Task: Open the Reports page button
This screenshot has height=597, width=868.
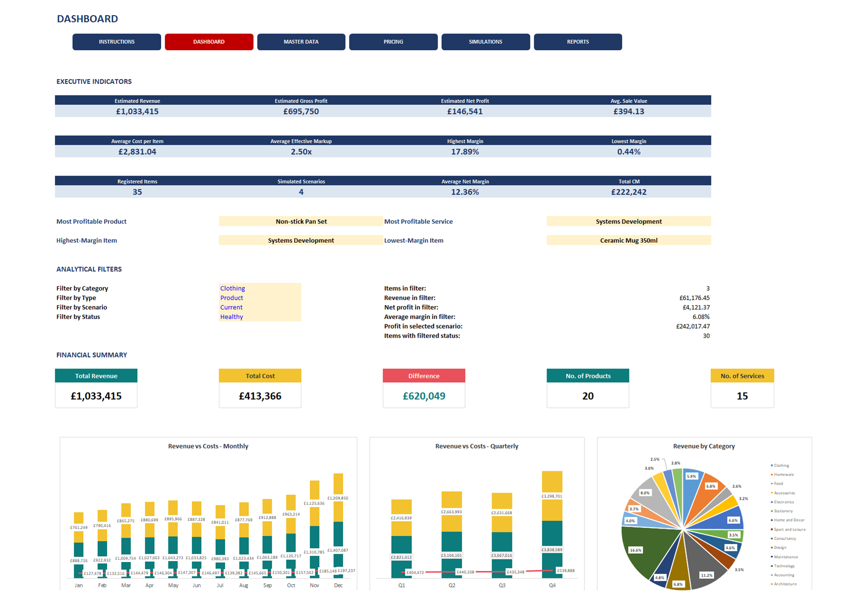Action: (578, 42)
